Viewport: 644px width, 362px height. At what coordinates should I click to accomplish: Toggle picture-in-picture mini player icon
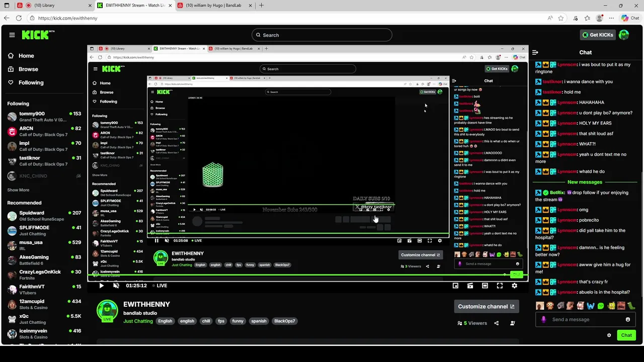point(455,286)
